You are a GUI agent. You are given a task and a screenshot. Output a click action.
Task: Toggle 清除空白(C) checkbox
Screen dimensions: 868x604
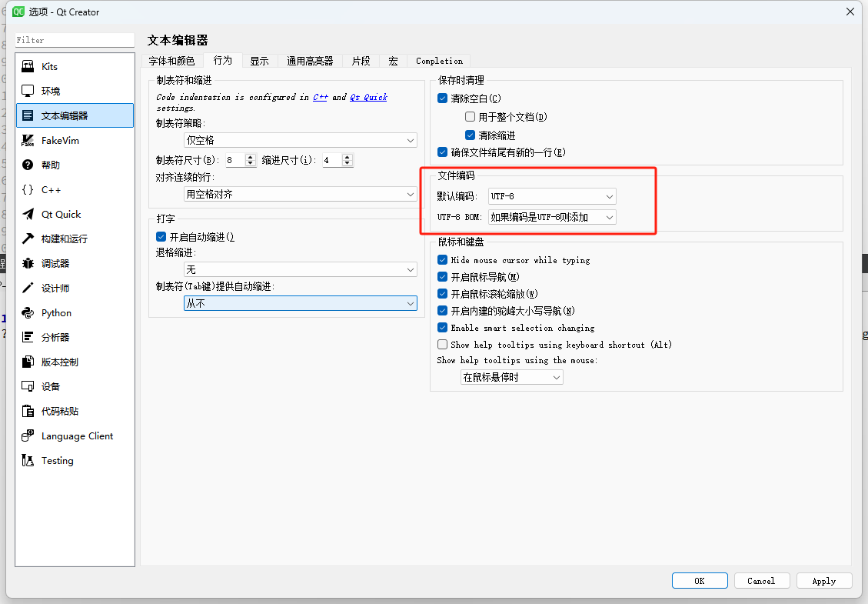click(x=442, y=98)
